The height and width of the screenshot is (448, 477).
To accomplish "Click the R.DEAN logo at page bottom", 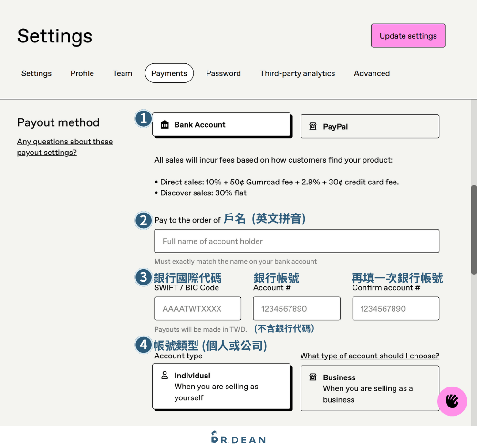I will click(238, 438).
